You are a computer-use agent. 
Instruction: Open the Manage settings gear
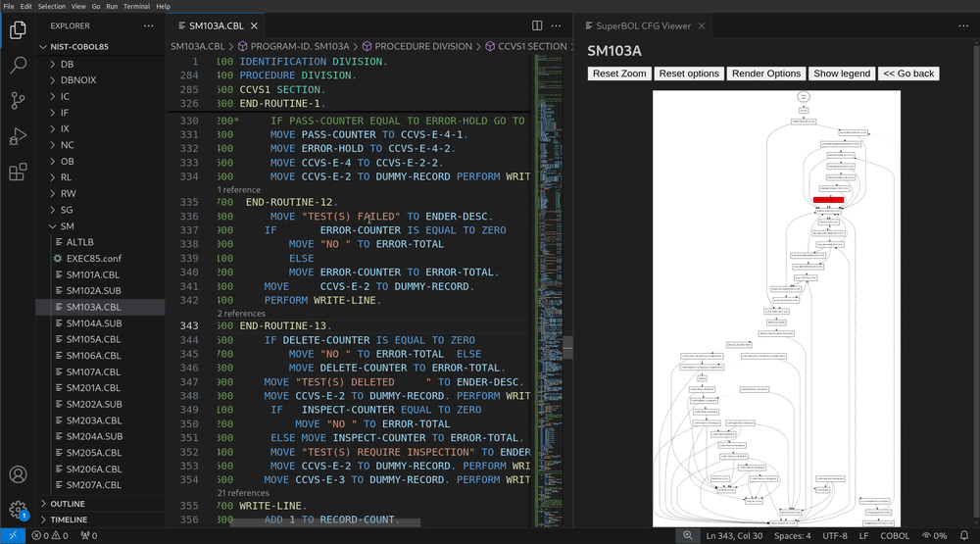pyautogui.click(x=18, y=510)
